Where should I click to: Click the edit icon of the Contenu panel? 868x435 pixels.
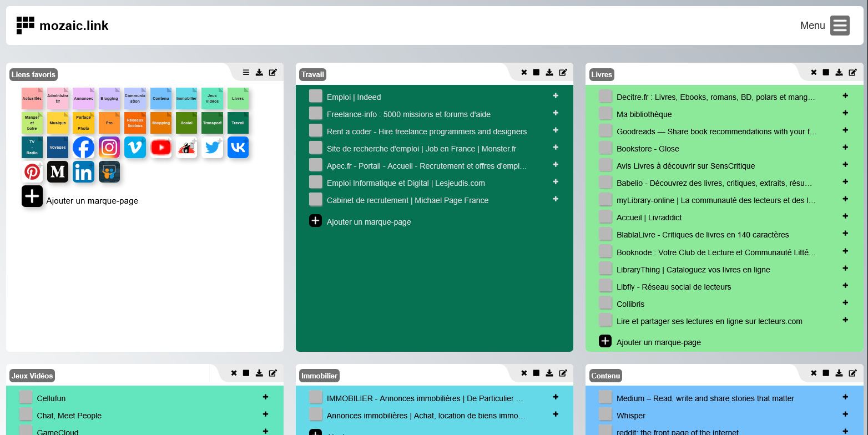click(x=852, y=373)
